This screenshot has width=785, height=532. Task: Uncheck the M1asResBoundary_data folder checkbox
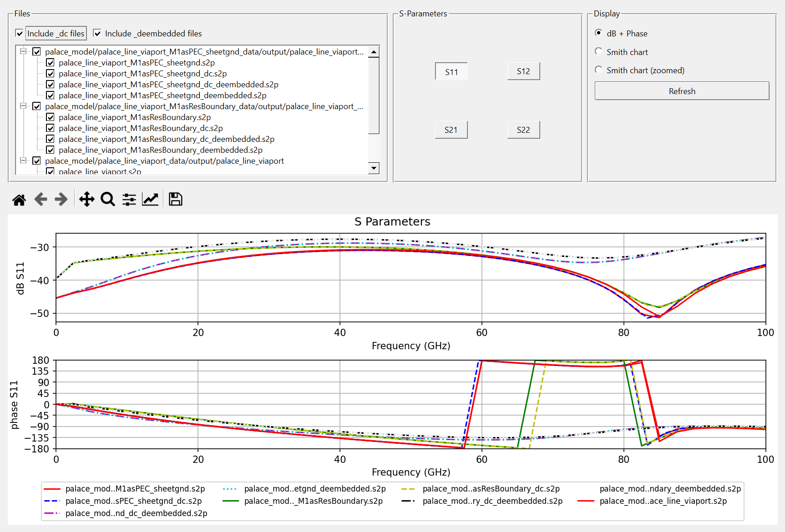point(37,106)
